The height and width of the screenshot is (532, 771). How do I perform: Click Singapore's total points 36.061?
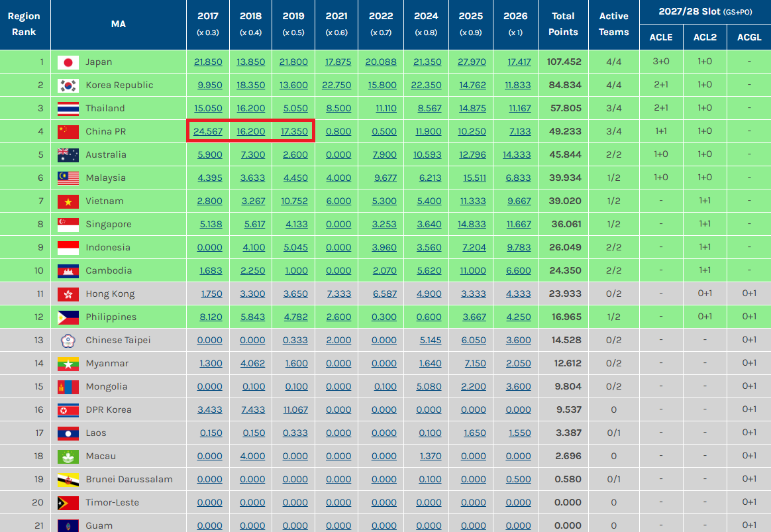pyautogui.click(x=566, y=224)
